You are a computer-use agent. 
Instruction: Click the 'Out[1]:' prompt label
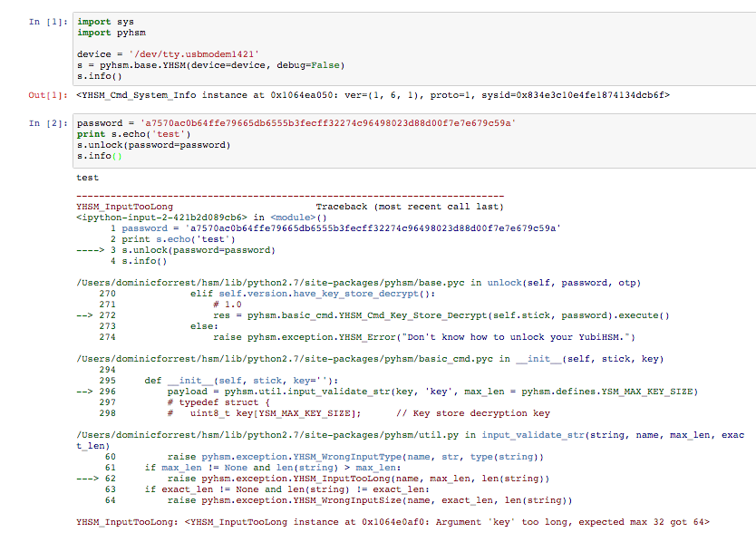(x=48, y=95)
